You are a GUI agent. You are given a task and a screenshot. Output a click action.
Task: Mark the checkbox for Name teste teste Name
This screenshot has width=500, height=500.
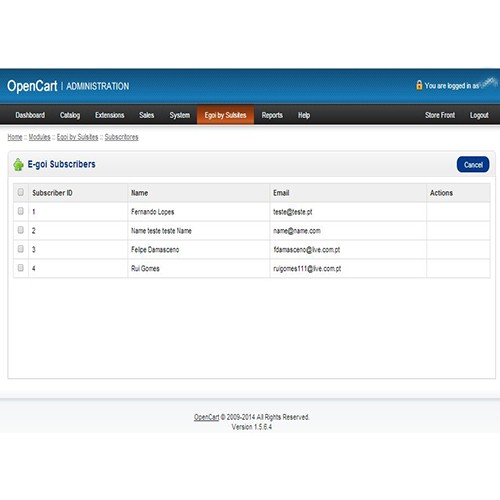pos(21,230)
